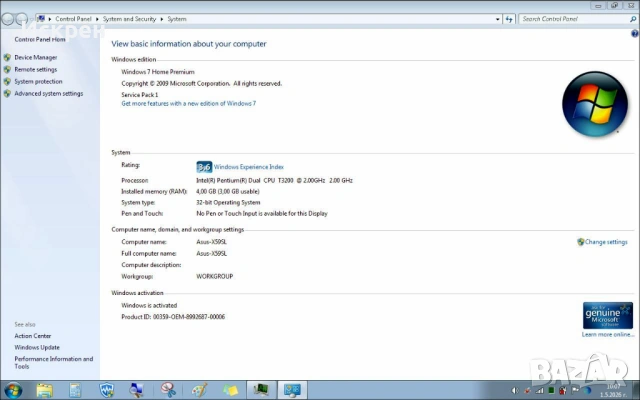This screenshot has width=640, height=400.
Task: Select the 4,00 GB installed memory value
Action: (x=228, y=191)
